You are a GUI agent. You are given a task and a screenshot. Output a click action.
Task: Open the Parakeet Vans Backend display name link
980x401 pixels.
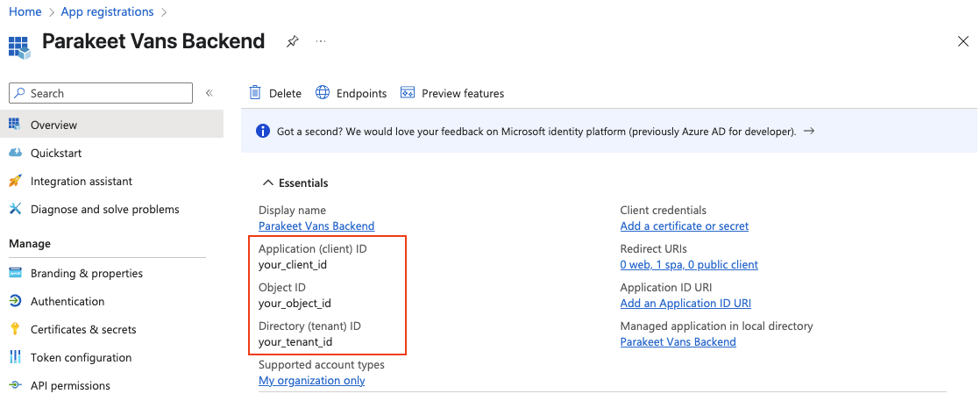pyautogui.click(x=316, y=226)
